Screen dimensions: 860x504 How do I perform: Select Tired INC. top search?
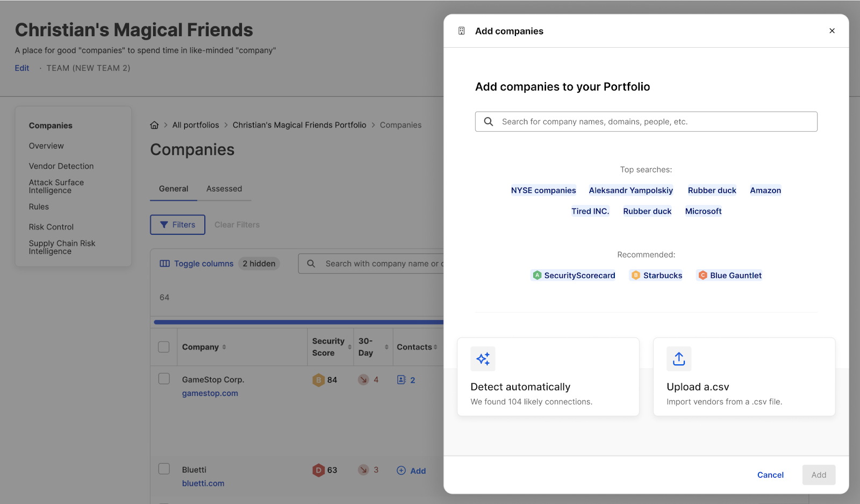tap(590, 211)
